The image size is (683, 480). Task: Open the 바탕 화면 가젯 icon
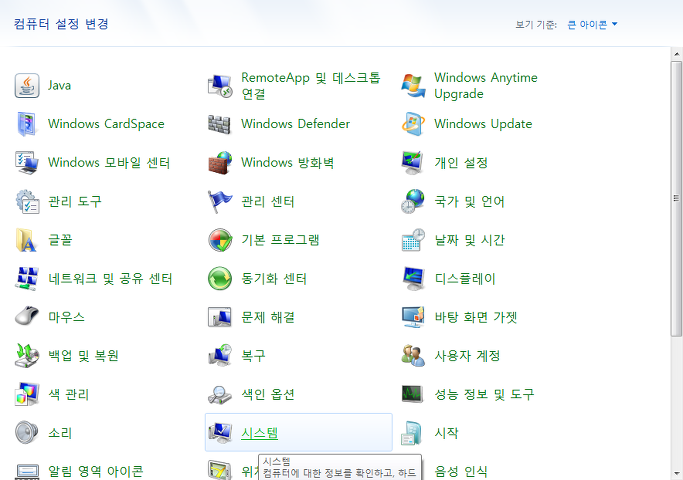coord(413,317)
